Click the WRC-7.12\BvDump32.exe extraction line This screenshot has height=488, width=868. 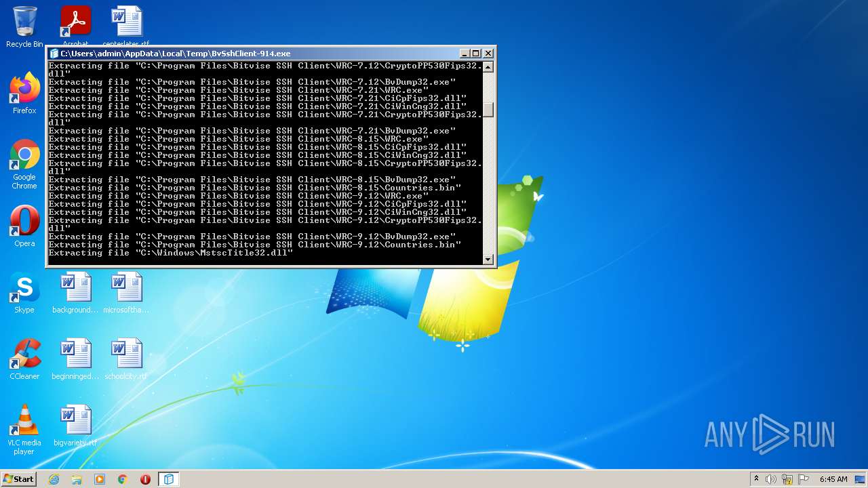252,82
